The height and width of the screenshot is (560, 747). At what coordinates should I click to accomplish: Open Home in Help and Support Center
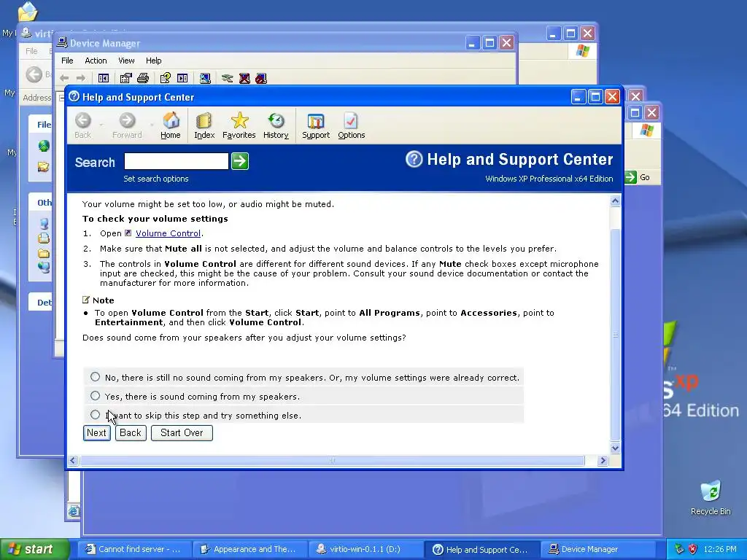[x=171, y=125]
